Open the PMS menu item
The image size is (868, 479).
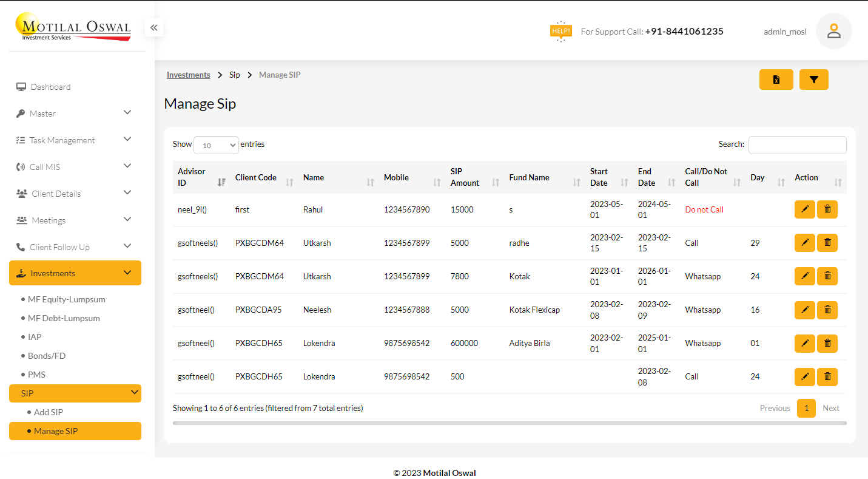[x=36, y=375]
